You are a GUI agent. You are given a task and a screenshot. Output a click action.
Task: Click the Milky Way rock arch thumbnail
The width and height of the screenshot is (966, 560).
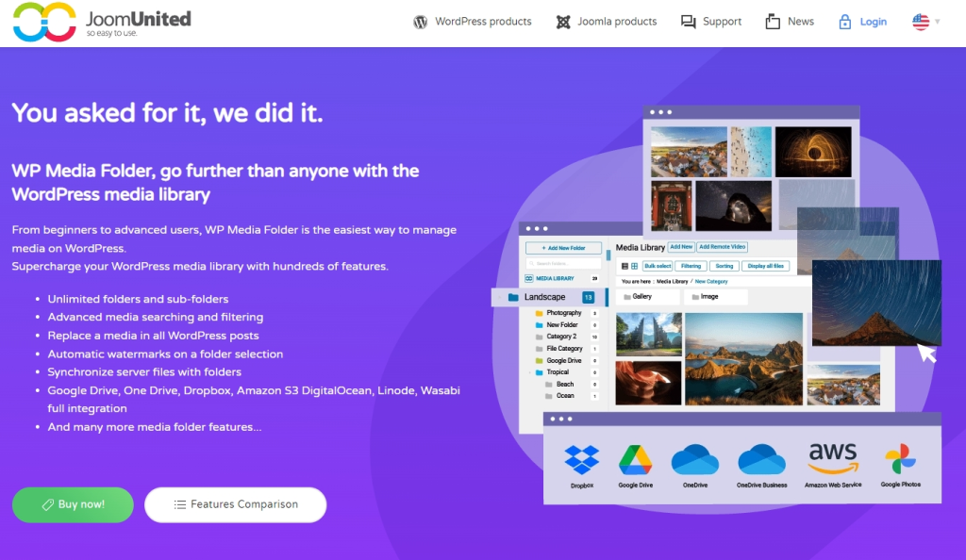tap(733, 206)
